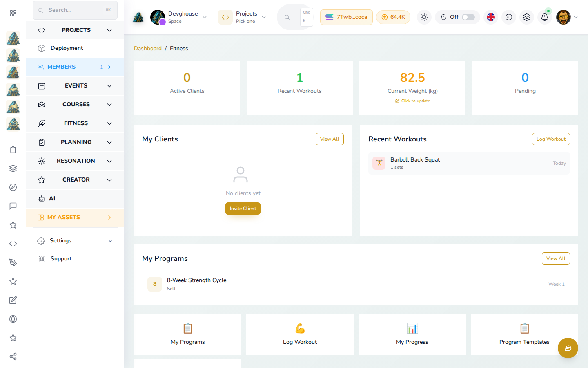Open the clipboard icon in left rail
Image resolution: width=588 pixels, height=368 pixels.
pyautogui.click(x=13, y=150)
